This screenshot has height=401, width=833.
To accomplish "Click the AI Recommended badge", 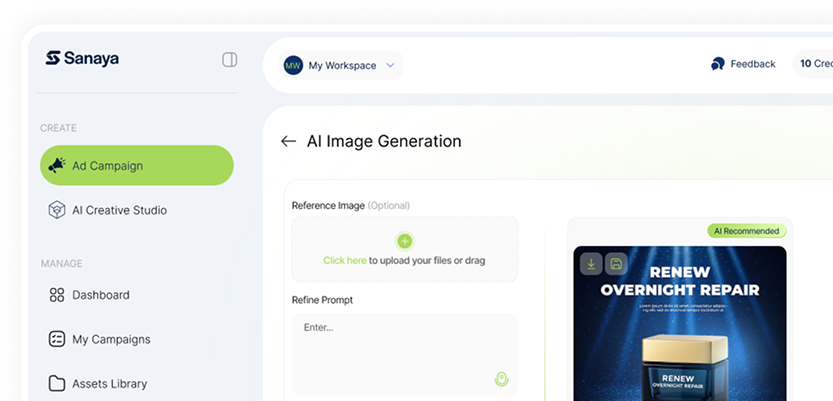I will coord(746,231).
